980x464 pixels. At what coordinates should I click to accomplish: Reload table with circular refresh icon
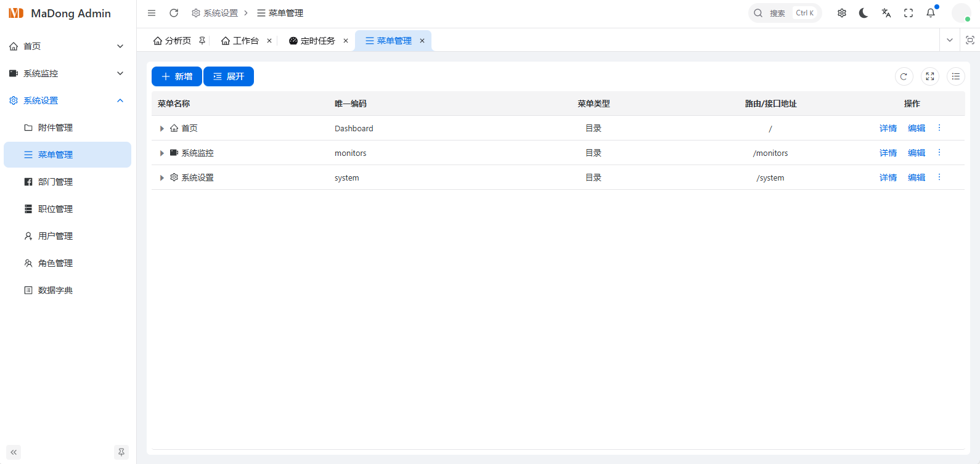click(904, 76)
